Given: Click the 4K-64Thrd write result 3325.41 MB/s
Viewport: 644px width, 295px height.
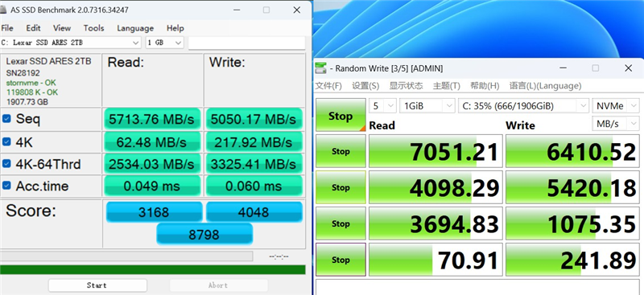Looking at the screenshot, I should point(254,164).
